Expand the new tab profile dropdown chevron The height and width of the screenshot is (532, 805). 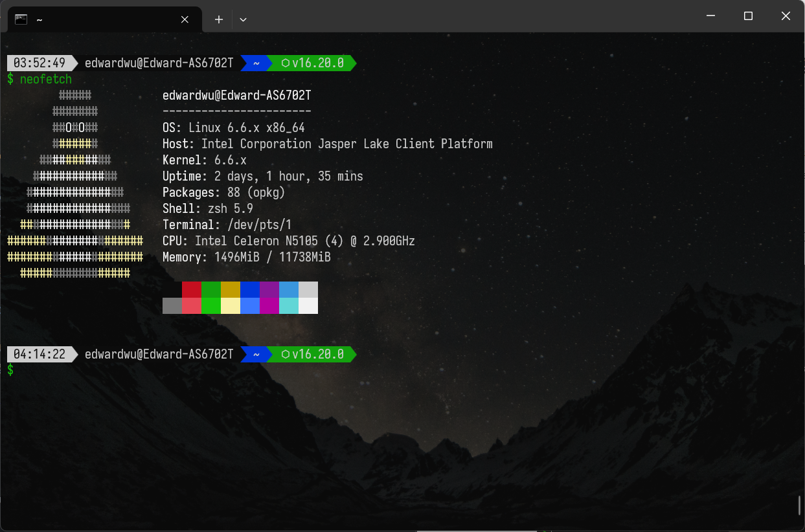coord(244,19)
